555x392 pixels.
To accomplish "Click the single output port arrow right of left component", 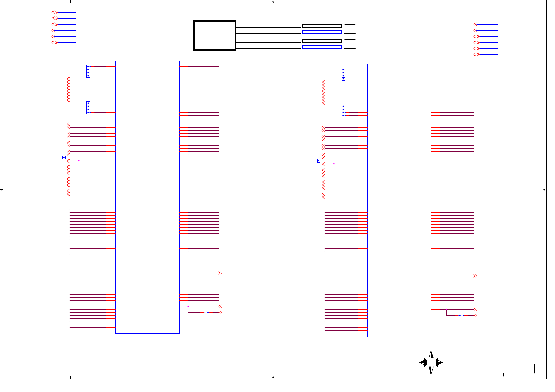I will coord(220,273).
